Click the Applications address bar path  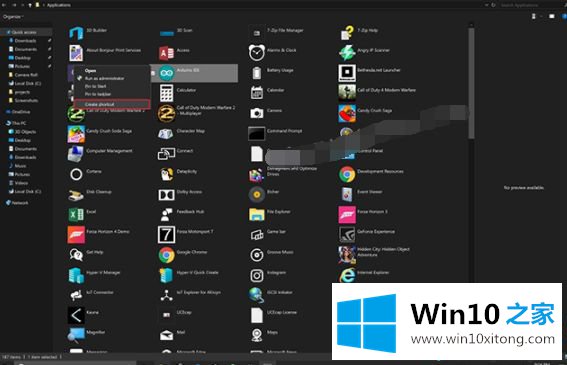click(x=59, y=5)
